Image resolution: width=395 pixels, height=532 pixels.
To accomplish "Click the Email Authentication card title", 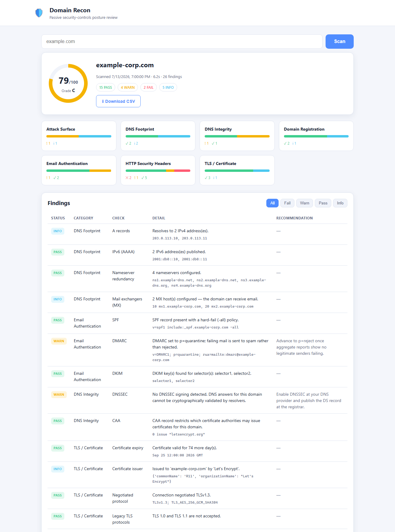I will (67, 163).
